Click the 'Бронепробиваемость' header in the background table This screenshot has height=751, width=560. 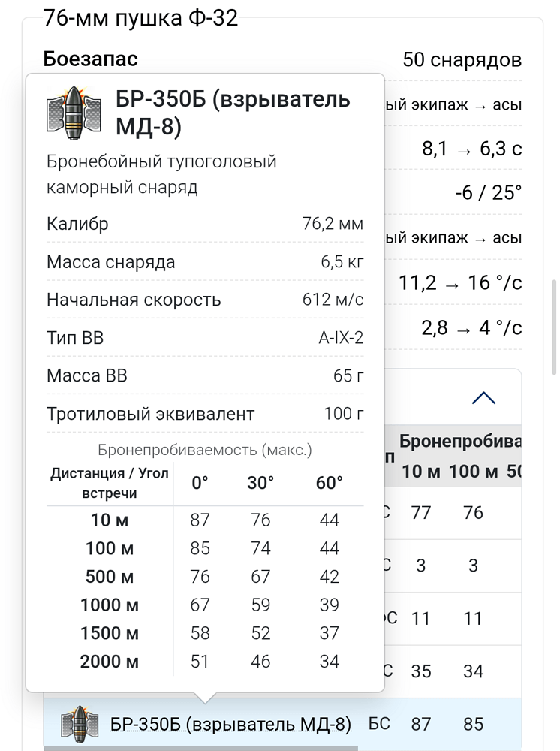460,441
